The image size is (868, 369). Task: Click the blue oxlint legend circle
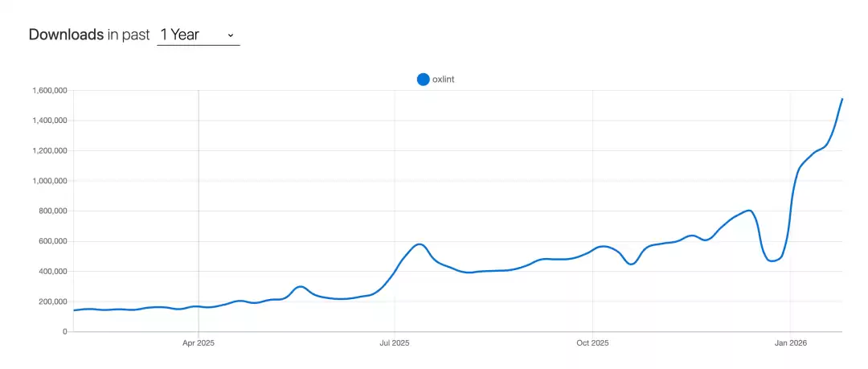pyautogui.click(x=423, y=79)
